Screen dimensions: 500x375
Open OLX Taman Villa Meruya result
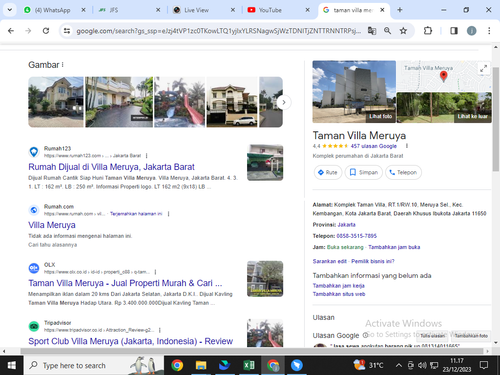pos(125,283)
